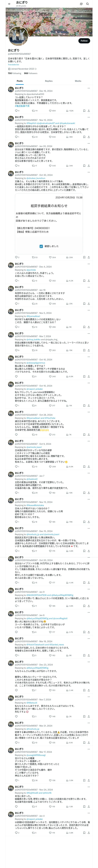Click the search icon in profile header
This screenshot has width=98, height=868.
click(x=88, y=4)
